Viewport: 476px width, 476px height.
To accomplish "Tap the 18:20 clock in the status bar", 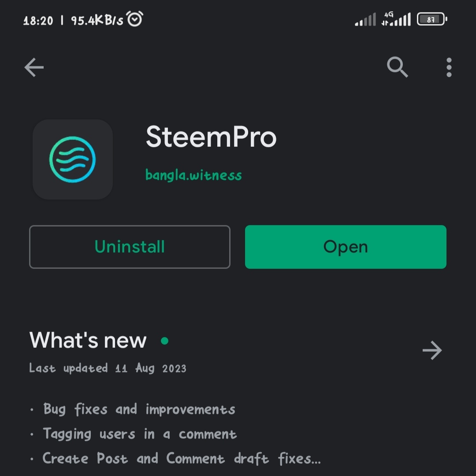I will tap(38, 21).
